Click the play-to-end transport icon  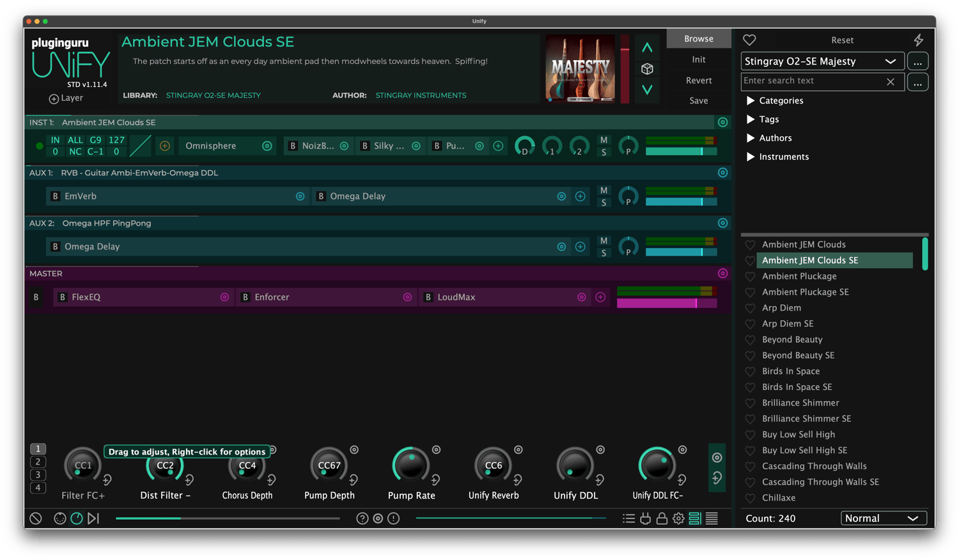(93, 518)
